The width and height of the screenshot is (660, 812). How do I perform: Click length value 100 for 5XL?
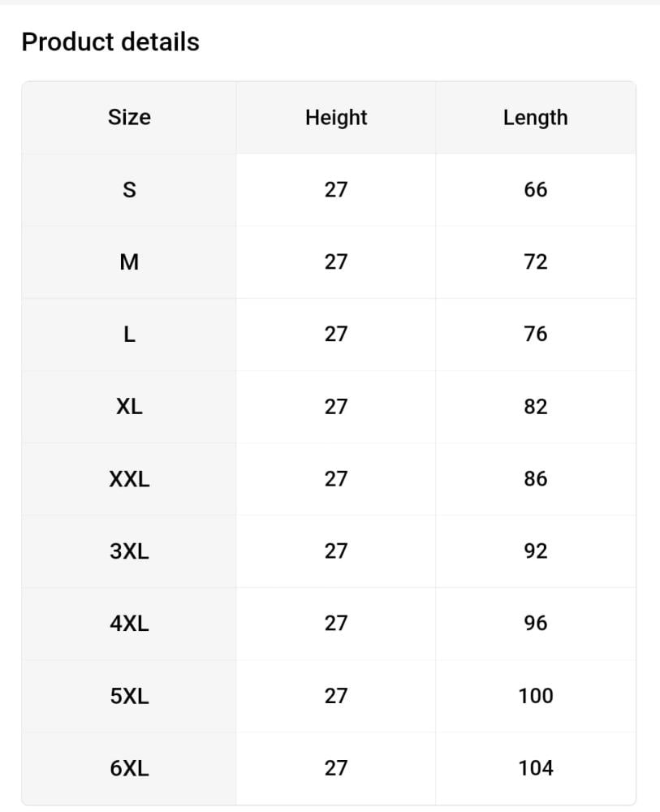tap(536, 696)
